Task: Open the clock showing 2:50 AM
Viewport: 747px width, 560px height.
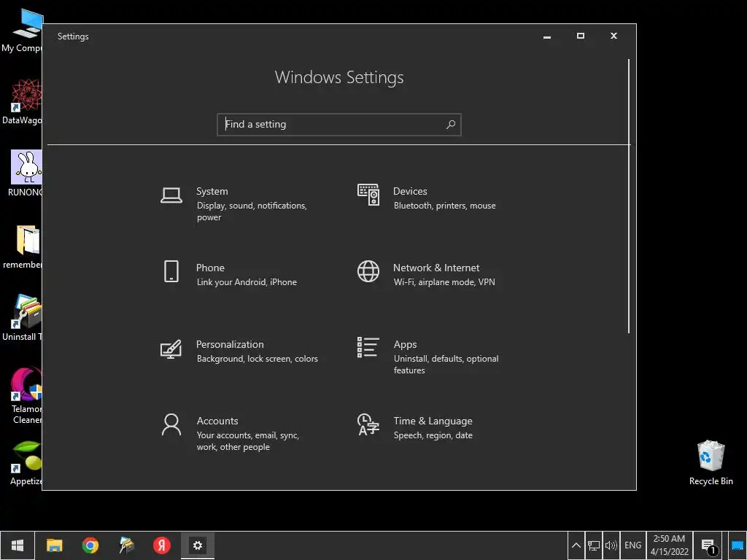Action: pos(670,545)
